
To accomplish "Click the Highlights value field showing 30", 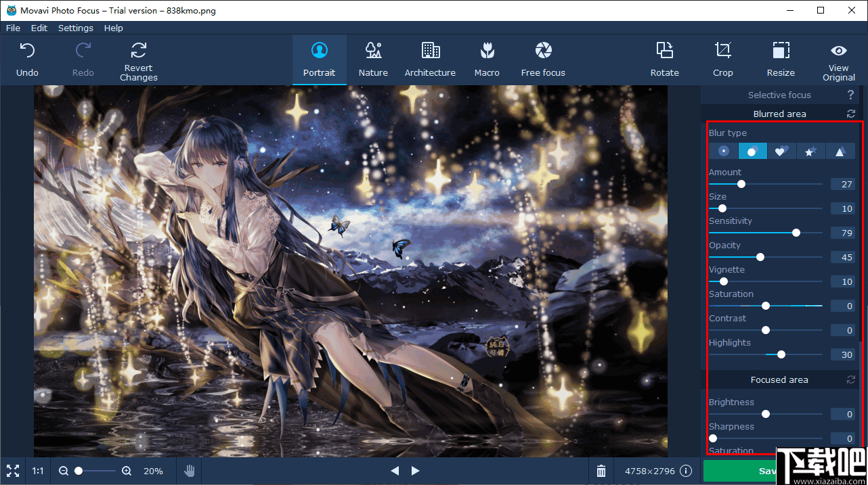I will pos(842,355).
